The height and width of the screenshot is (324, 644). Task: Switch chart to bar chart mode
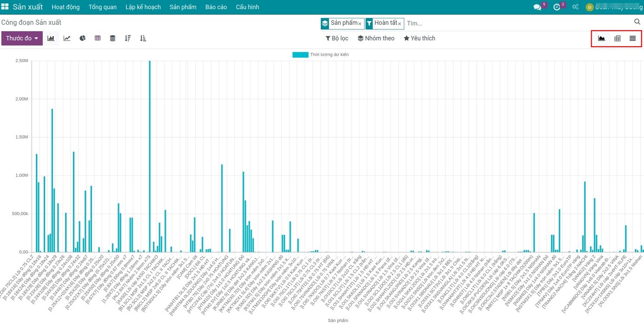51,38
